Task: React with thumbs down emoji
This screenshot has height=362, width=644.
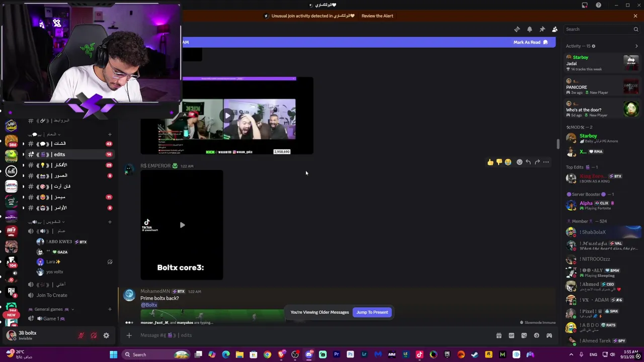Action: (x=499, y=162)
